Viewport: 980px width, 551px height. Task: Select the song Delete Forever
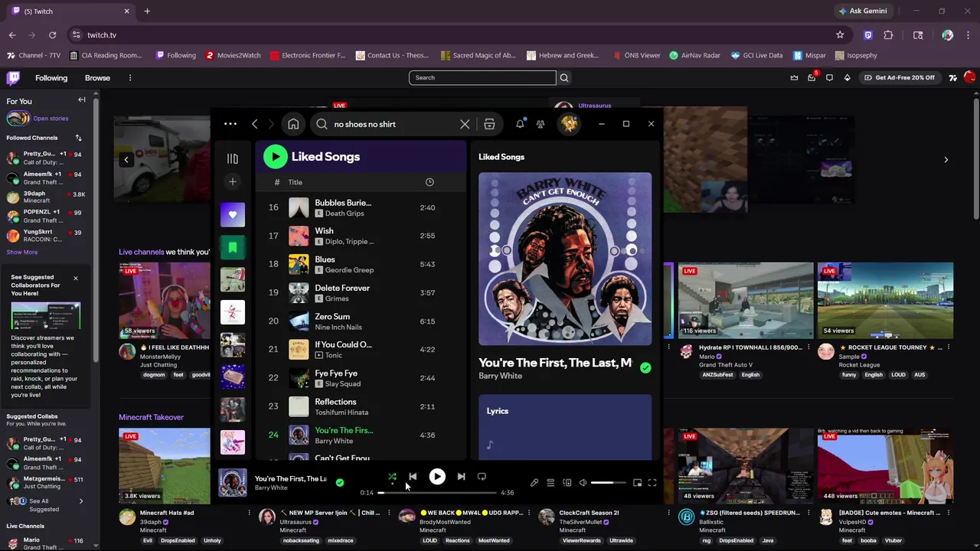[342, 288]
